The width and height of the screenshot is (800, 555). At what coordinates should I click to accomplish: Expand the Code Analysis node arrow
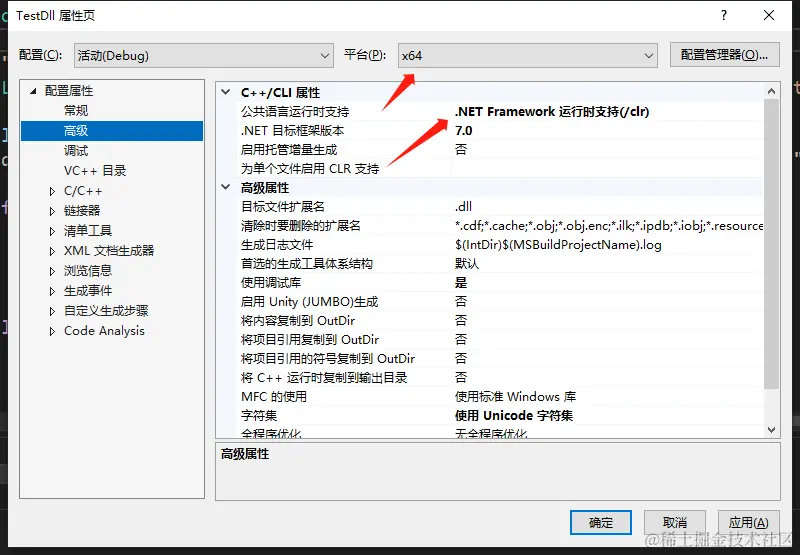52,332
